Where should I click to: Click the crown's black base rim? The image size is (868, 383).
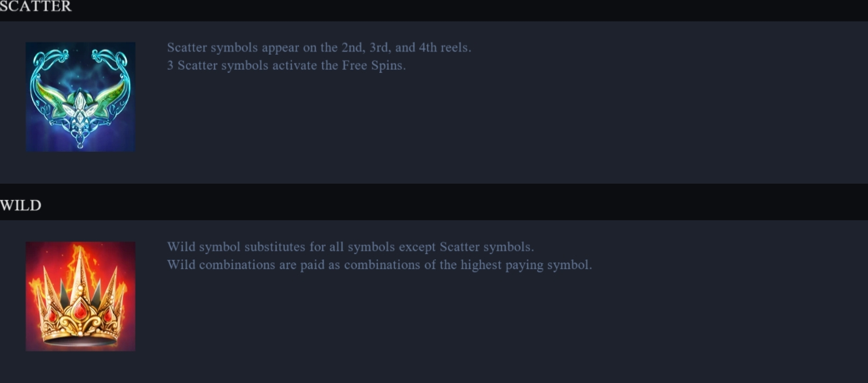click(80, 340)
